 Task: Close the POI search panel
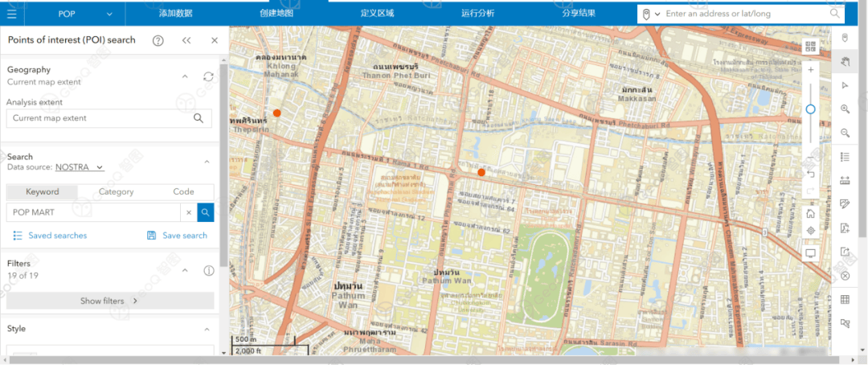coord(215,40)
